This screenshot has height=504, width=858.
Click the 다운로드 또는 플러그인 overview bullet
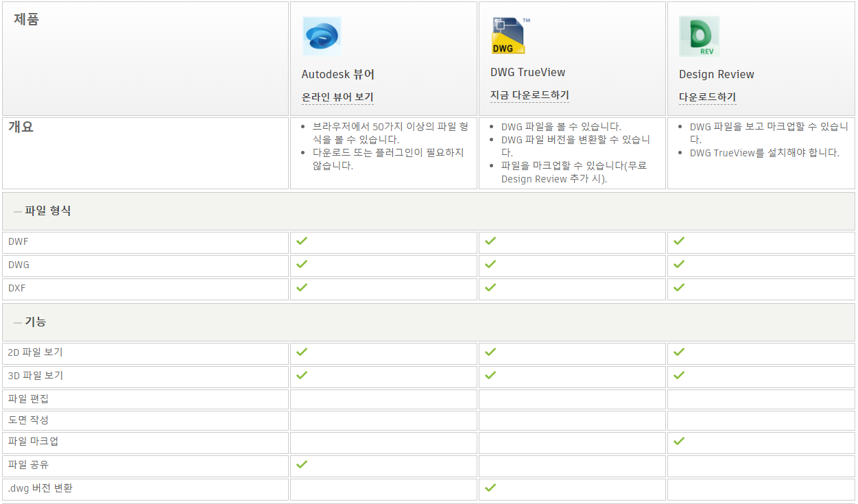point(388,159)
